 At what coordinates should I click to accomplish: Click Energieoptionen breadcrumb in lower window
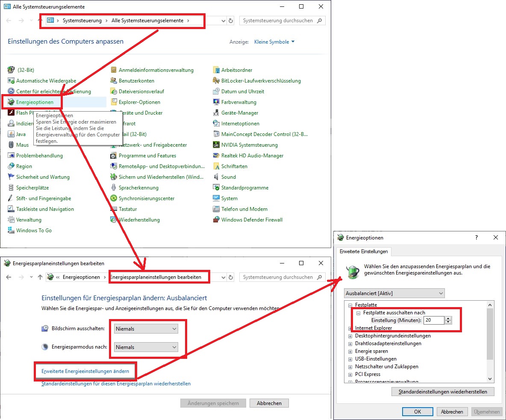point(81,277)
